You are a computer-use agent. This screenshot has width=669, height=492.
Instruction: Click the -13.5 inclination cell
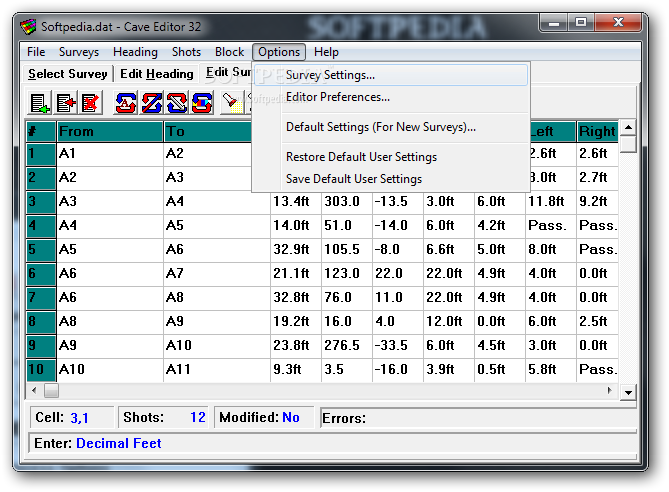click(x=397, y=202)
